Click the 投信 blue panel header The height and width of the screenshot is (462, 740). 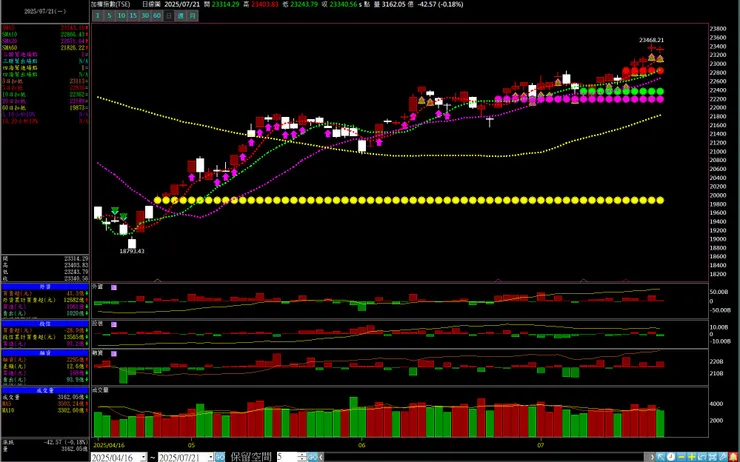45,324
